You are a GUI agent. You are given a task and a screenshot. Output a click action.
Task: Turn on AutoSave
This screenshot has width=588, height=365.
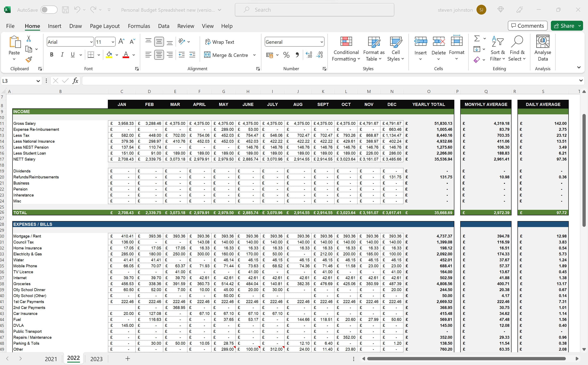tap(49, 10)
